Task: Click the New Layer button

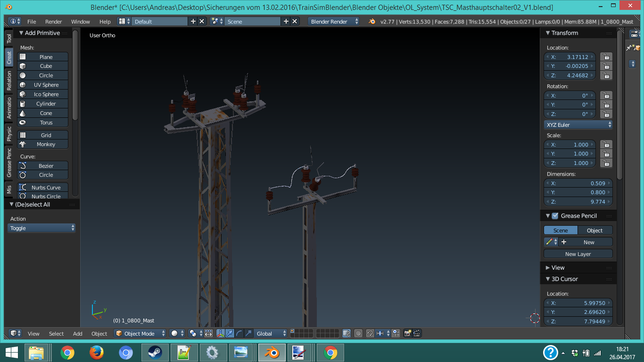Action: (578, 254)
